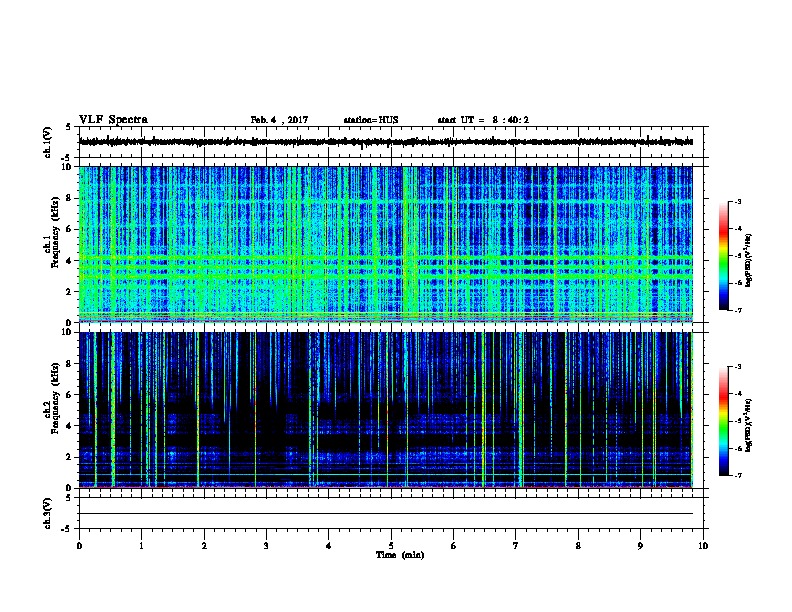Click the "station=HUS" header label

[371, 120]
